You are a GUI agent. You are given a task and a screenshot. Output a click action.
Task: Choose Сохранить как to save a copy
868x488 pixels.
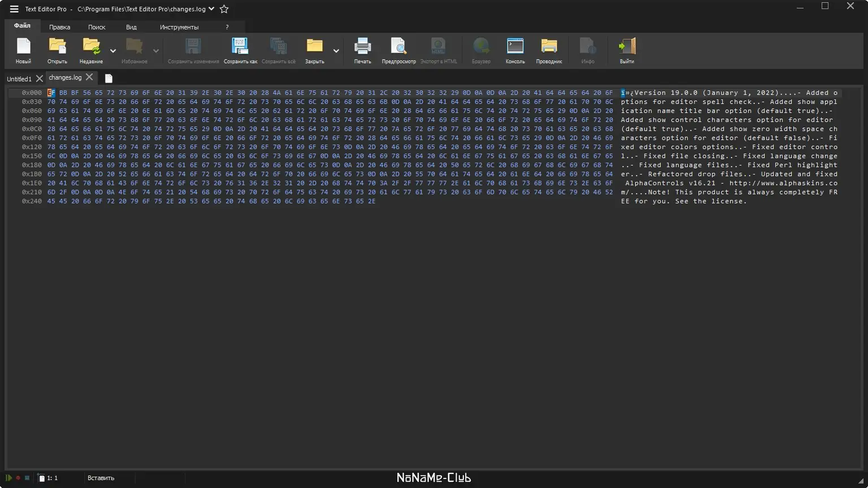240,51
